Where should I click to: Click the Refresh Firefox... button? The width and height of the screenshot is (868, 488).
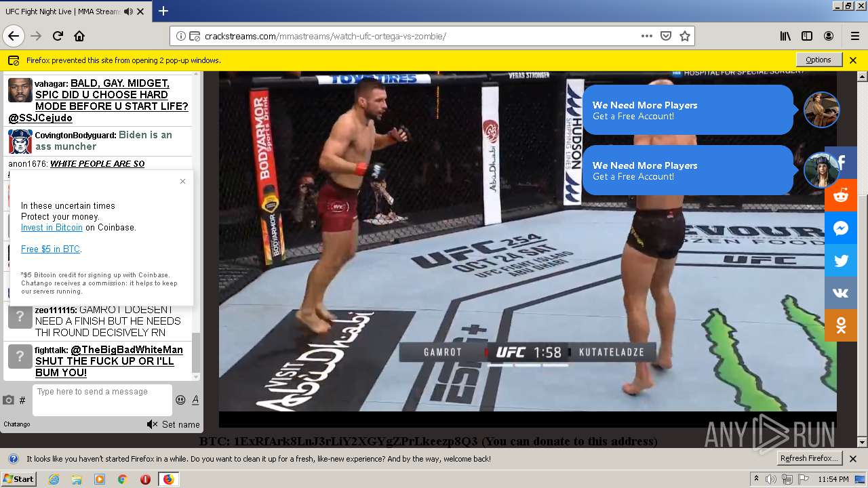(x=810, y=458)
